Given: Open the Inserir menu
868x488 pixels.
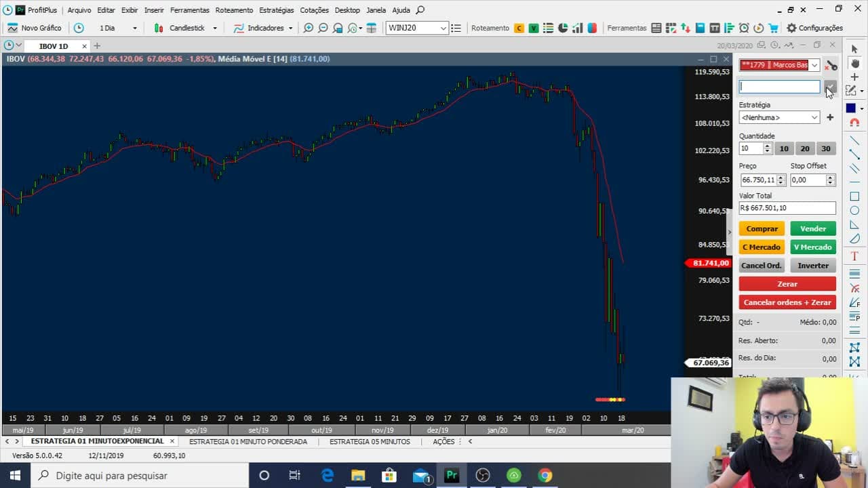Looking at the screenshot, I should point(154,10).
